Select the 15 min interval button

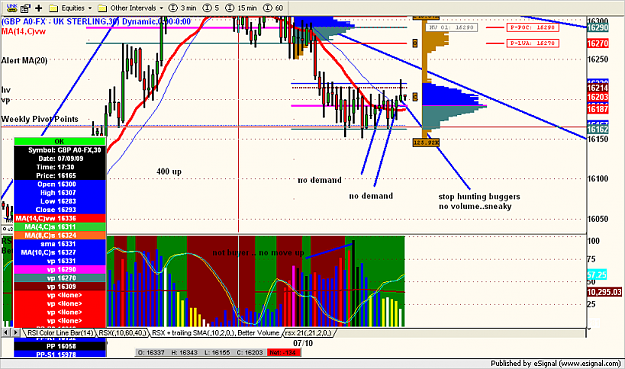tap(241, 8)
